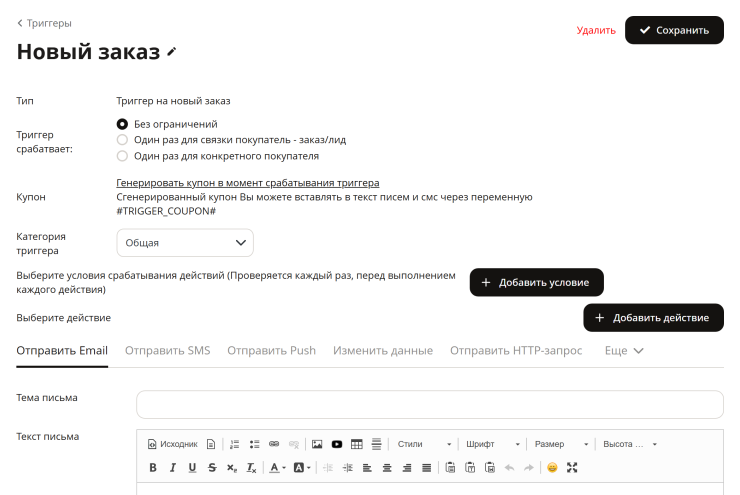Click the unlink icon
Viewport: 740px width, 495px height.
(294, 444)
